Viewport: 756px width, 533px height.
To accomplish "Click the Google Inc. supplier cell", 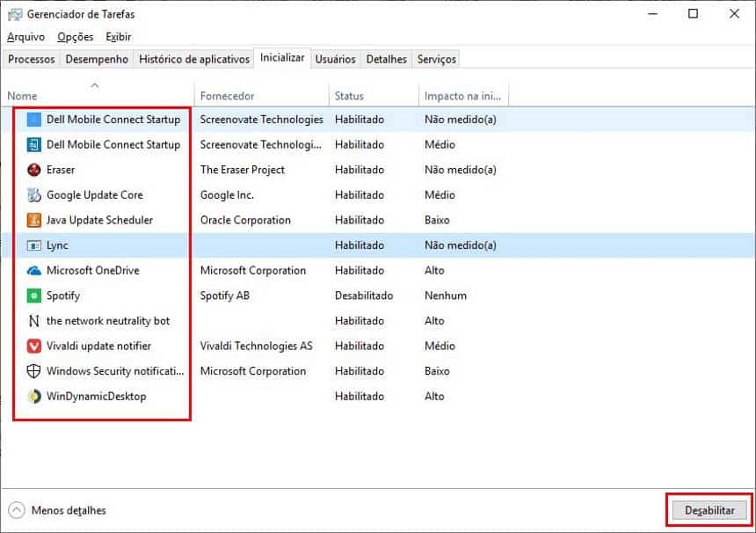I will point(227,195).
